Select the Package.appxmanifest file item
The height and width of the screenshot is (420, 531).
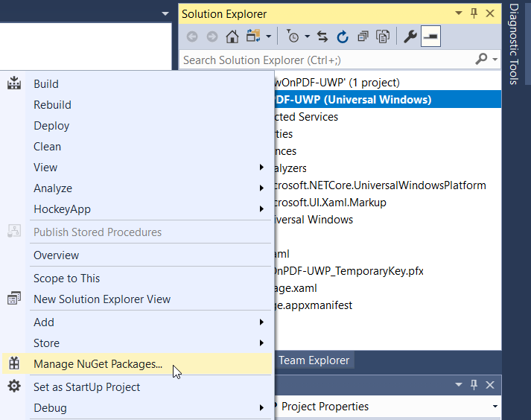coord(313,305)
